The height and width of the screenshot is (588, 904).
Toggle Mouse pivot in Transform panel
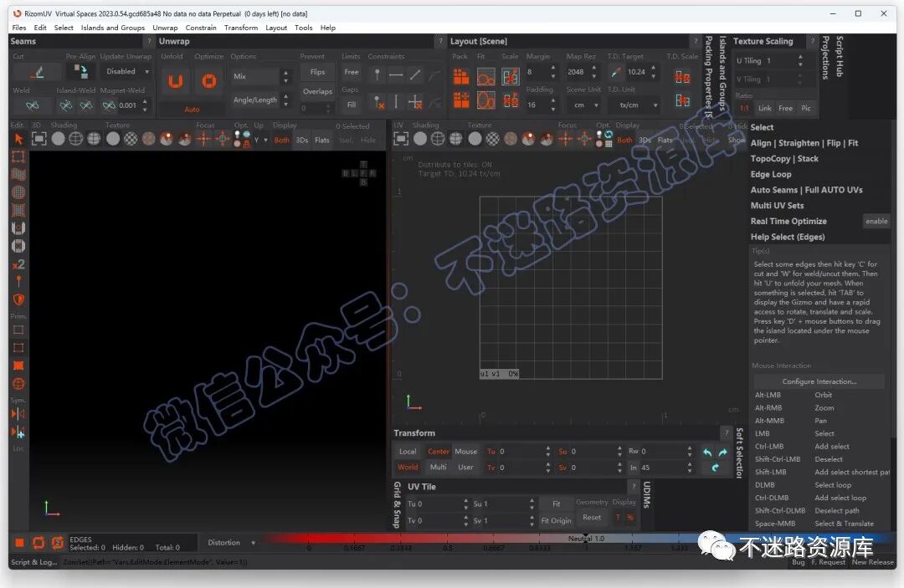click(466, 452)
